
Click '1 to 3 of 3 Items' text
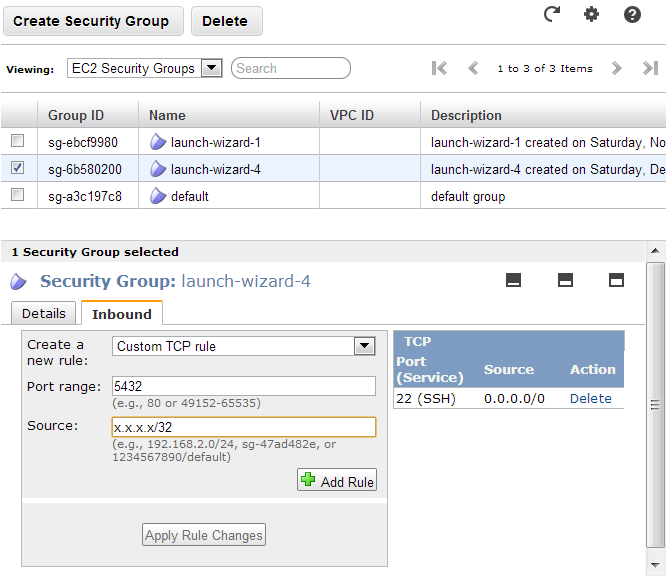pyautogui.click(x=545, y=68)
